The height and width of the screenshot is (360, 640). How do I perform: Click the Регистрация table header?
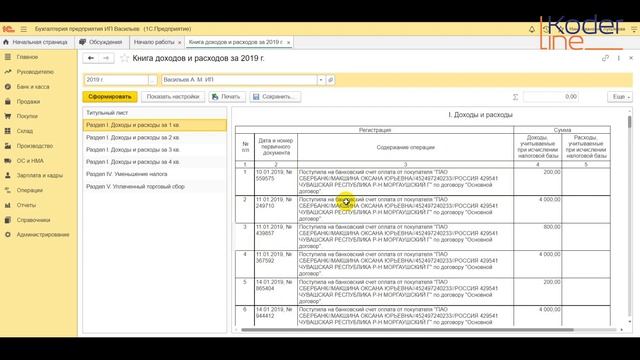pos(375,130)
